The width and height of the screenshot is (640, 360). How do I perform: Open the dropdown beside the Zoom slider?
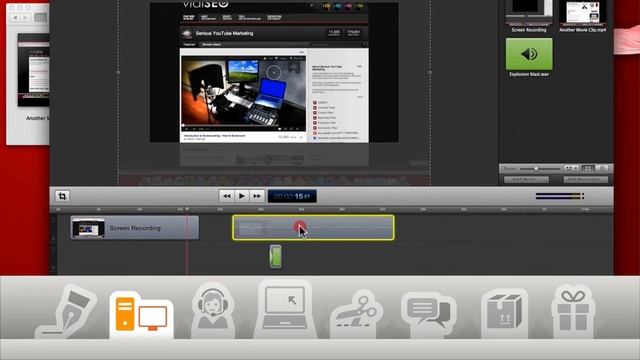pos(570,168)
